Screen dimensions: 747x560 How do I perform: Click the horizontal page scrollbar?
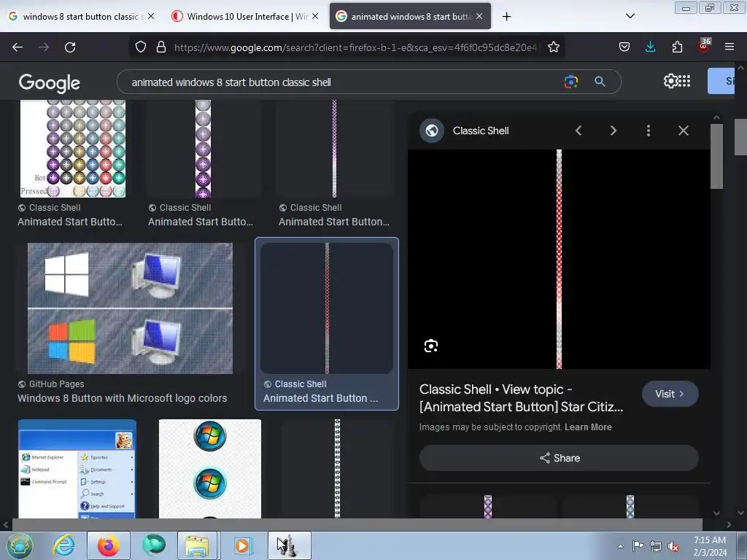click(x=357, y=525)
